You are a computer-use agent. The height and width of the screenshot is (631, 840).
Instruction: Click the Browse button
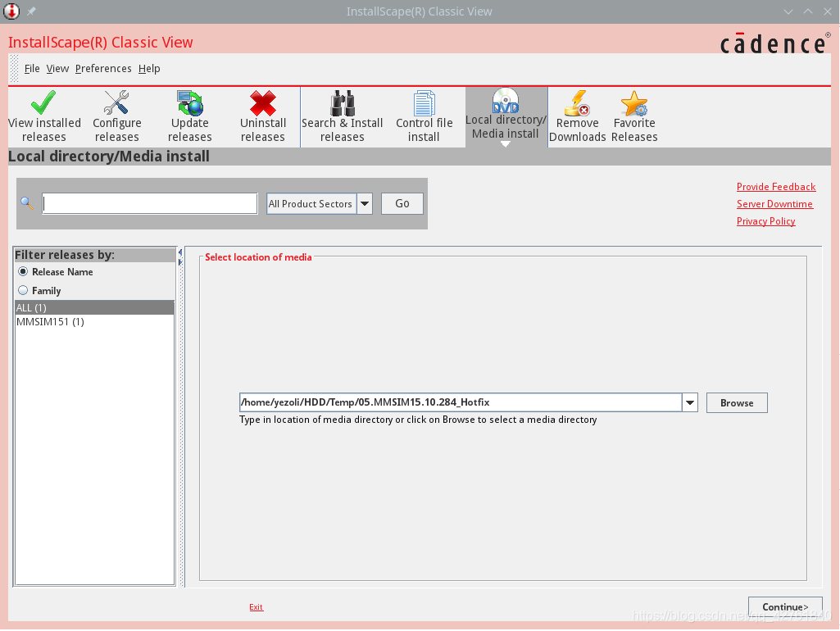(x=737, y=403)
